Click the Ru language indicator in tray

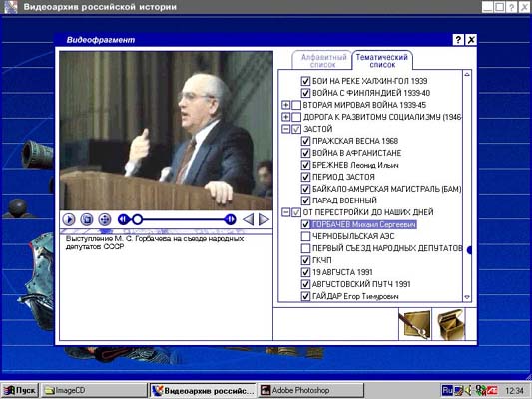[x=447, y=391]
